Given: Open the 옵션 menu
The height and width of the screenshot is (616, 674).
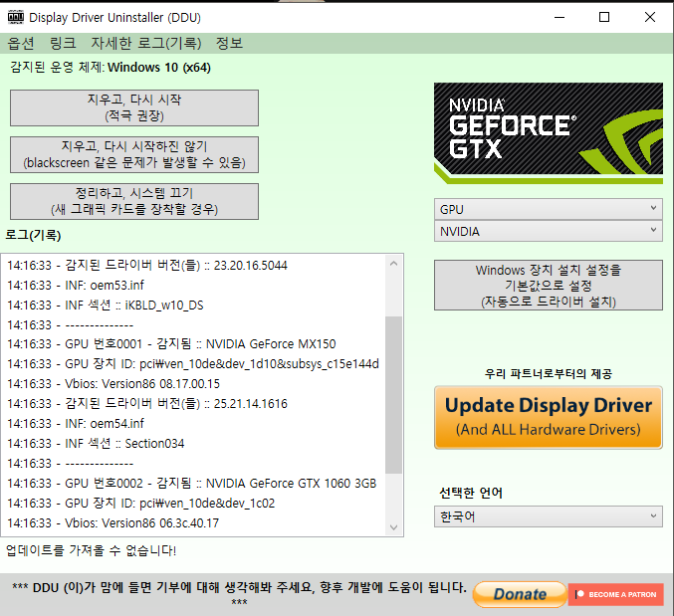Looking at the screenshot, I should 21,43.
